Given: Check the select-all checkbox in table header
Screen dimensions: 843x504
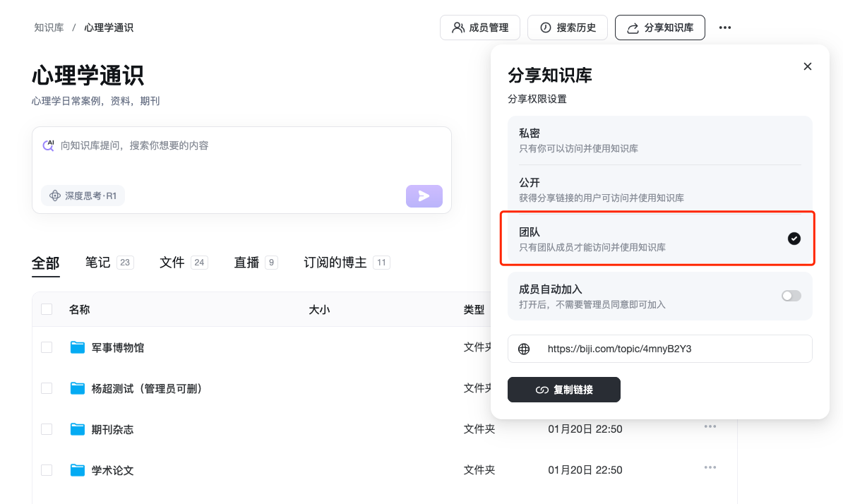Looking at the screenshot, I should point(47,309).
